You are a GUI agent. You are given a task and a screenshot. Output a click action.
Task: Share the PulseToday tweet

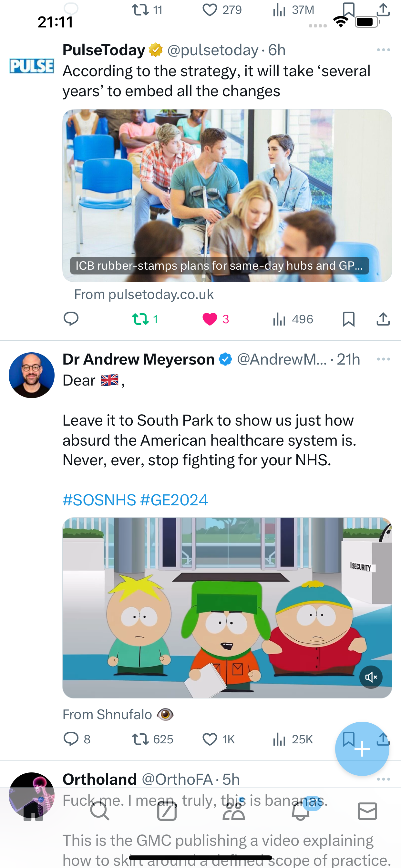click(383, 319)
